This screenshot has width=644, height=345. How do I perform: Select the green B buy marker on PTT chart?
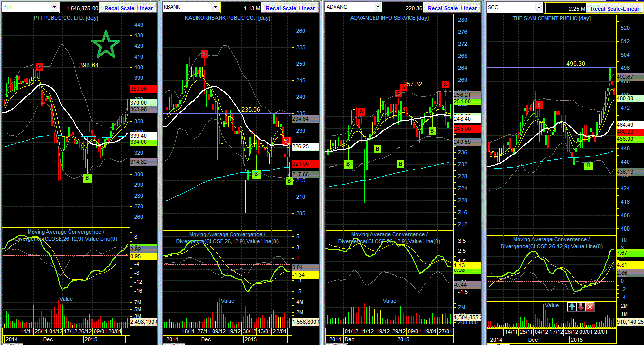[87, 178]
